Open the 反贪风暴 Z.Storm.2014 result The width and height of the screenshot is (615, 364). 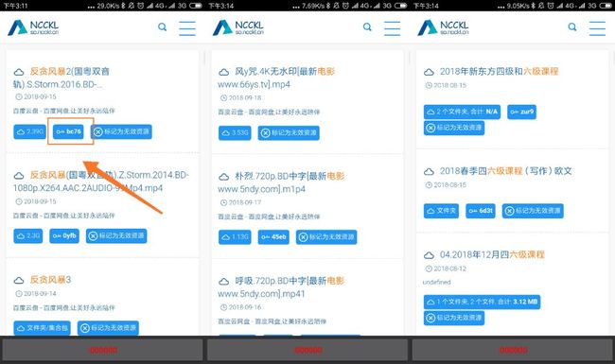coord(101,182)
